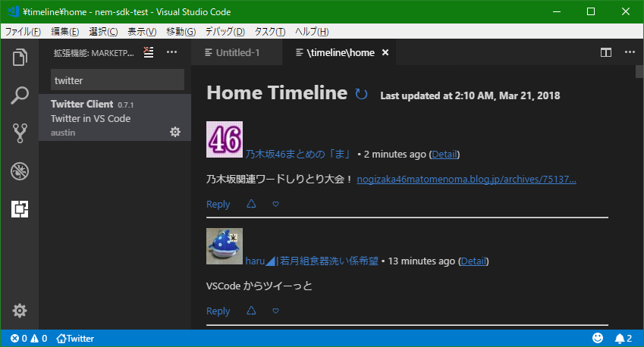Open the 表示(V) menu
This screenshot has width=644, height=347.
pyautogui.click(x=142, y=32)
